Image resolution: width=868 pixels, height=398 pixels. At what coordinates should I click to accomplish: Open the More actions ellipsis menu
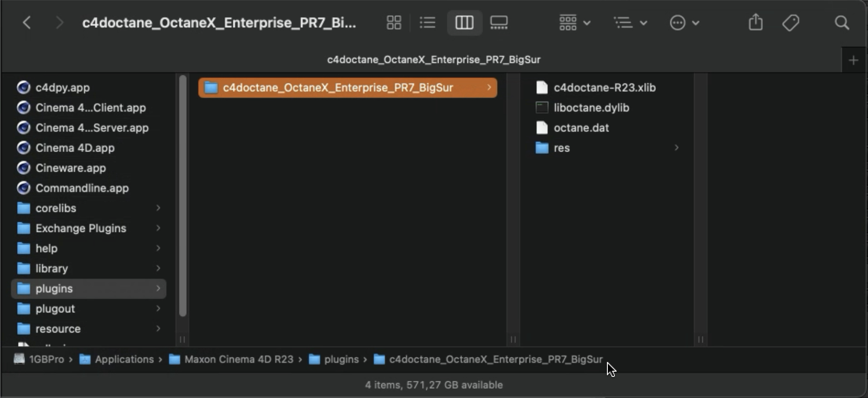[684, 22]
